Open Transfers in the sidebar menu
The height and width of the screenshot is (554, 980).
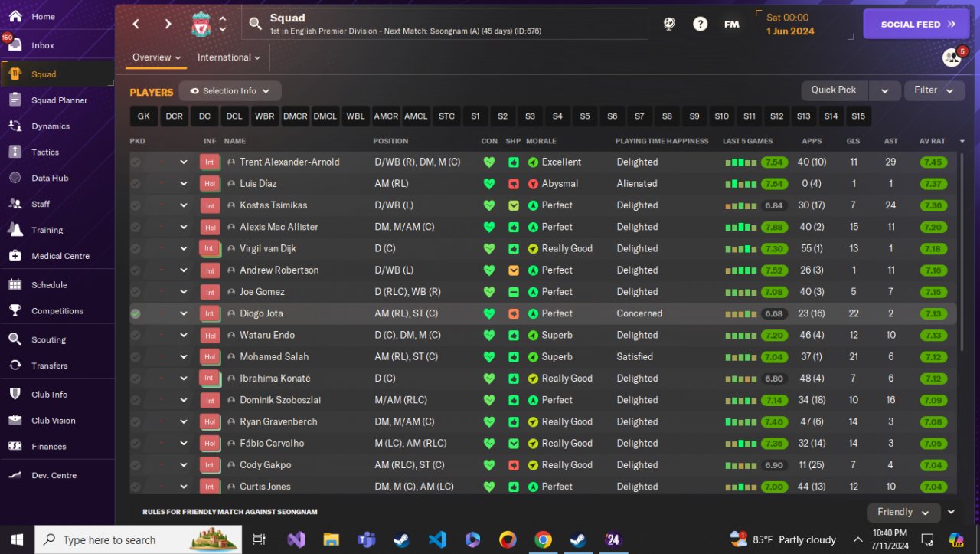pyautogui.click(x=57, y=366)
